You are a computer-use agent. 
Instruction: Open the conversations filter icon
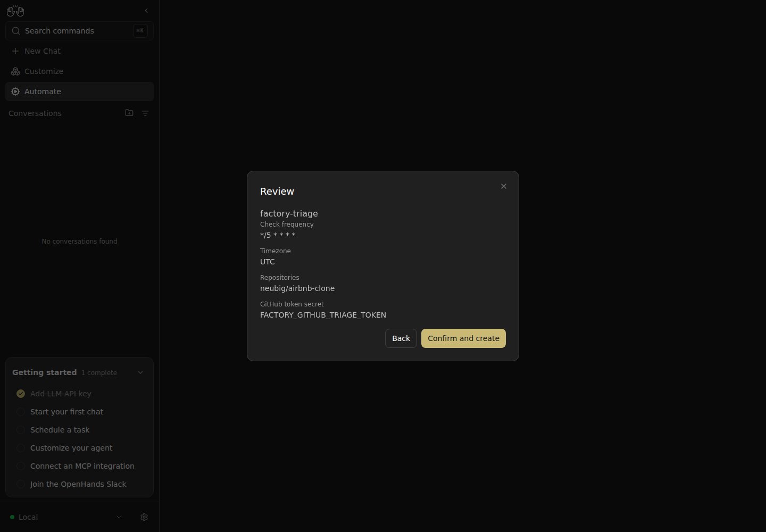[x=145, y=113]
